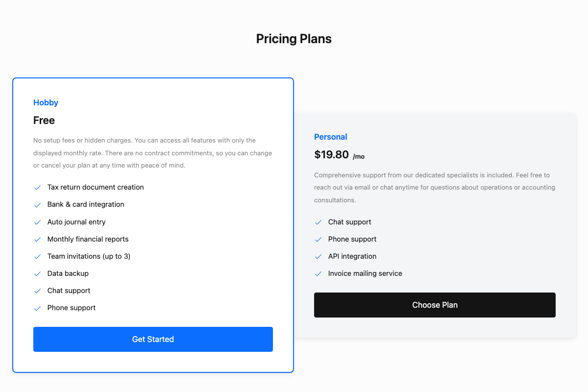Click the /mo suffix beside the Personal price

[359, 156]
